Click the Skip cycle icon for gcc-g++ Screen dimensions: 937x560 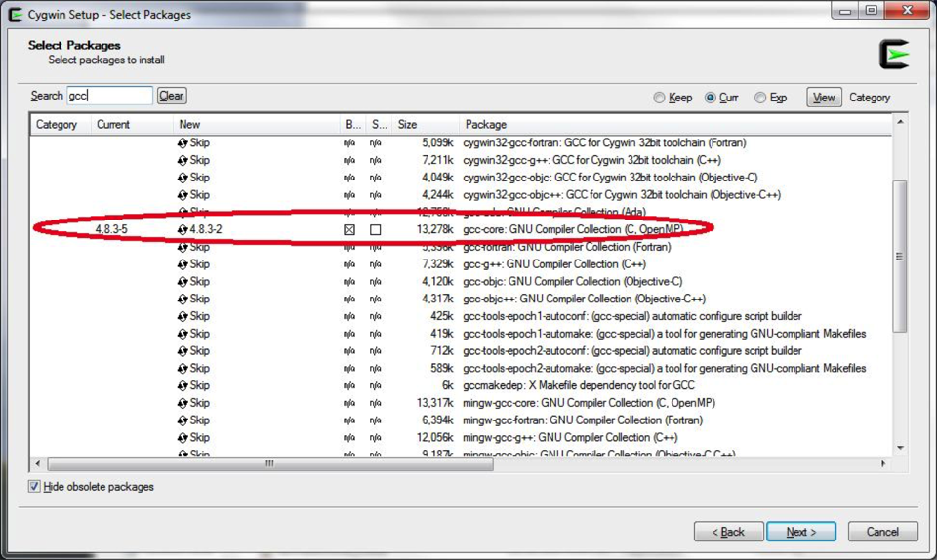(183, 264)
